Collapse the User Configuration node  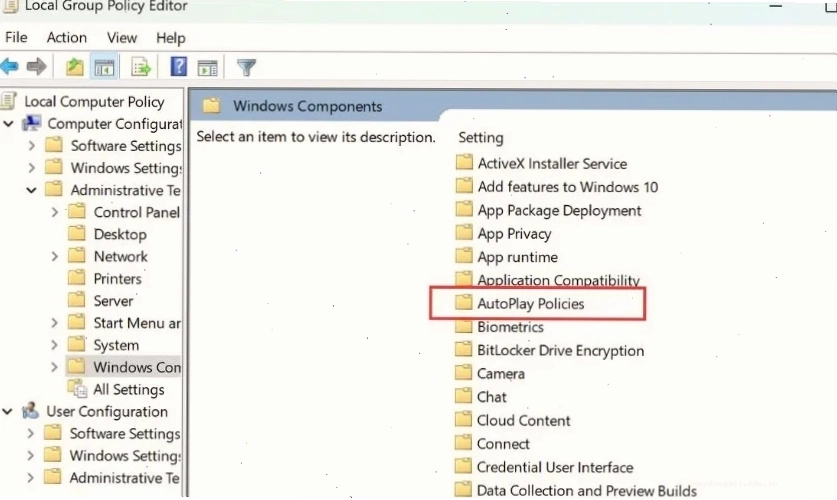(x=7, y=411)
